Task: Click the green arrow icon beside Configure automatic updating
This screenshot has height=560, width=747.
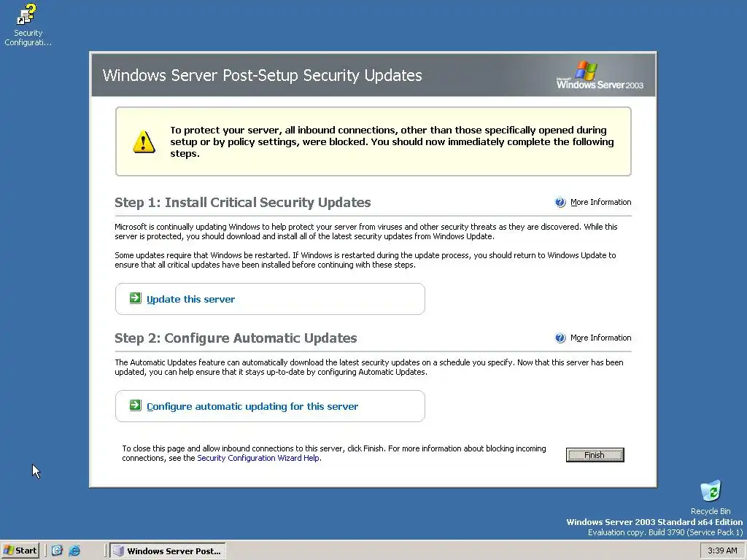Action: tap(135, 405)
